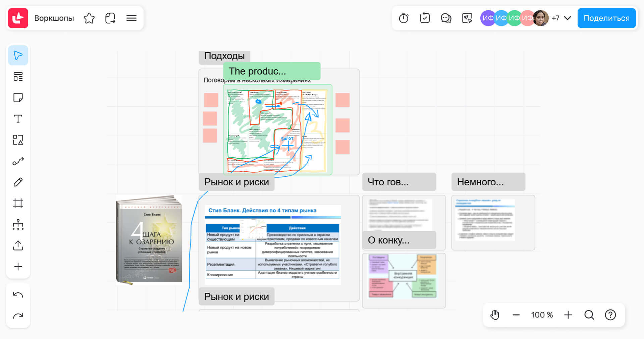
Task: Select the connector line tool
Action: 18,161
